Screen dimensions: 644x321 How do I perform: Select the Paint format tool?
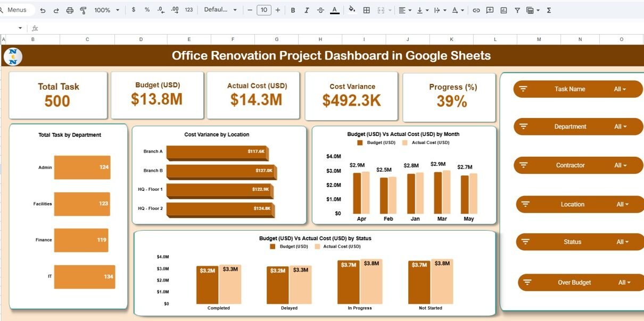[83, 10]
